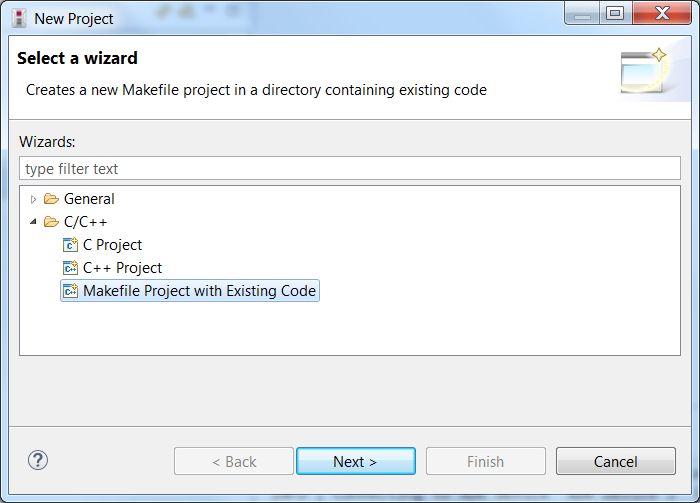
Task: Click the General folder icon
Action: (51, 199)
